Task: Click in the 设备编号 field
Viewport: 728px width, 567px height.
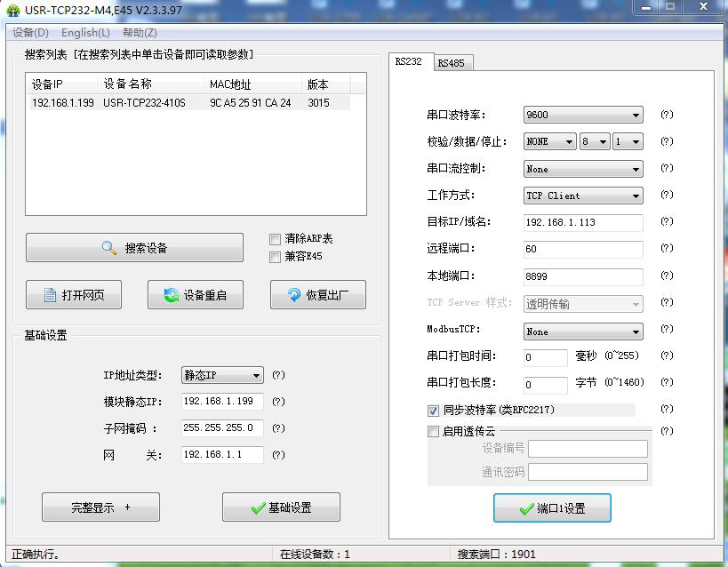Action: [x=588, y=449]
